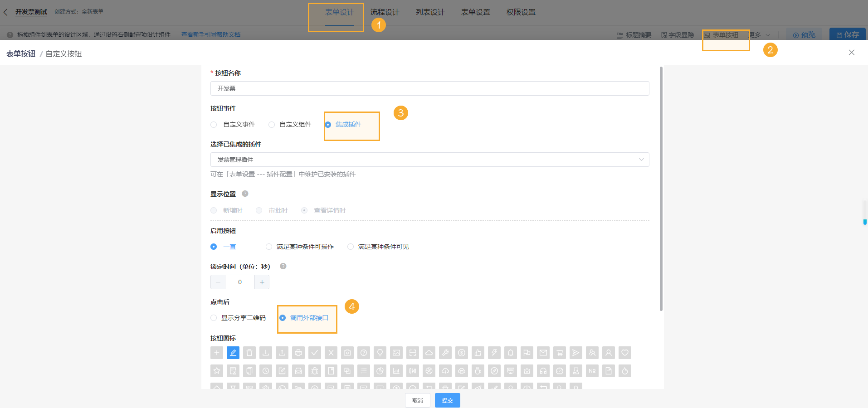Pick the printer icon for the button
Image resolution: width=868 pixels, height=408 pixels.
[298, 353]
